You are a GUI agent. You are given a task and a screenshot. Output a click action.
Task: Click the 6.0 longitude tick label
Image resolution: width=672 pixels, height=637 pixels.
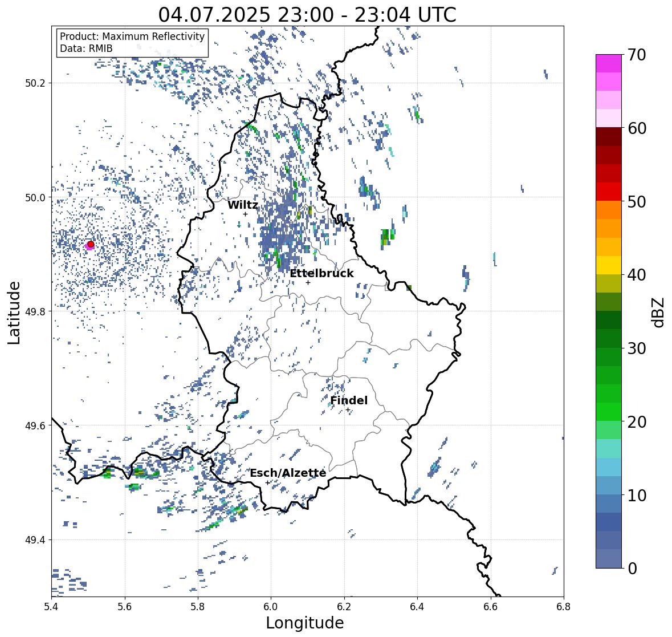point(271,607)
